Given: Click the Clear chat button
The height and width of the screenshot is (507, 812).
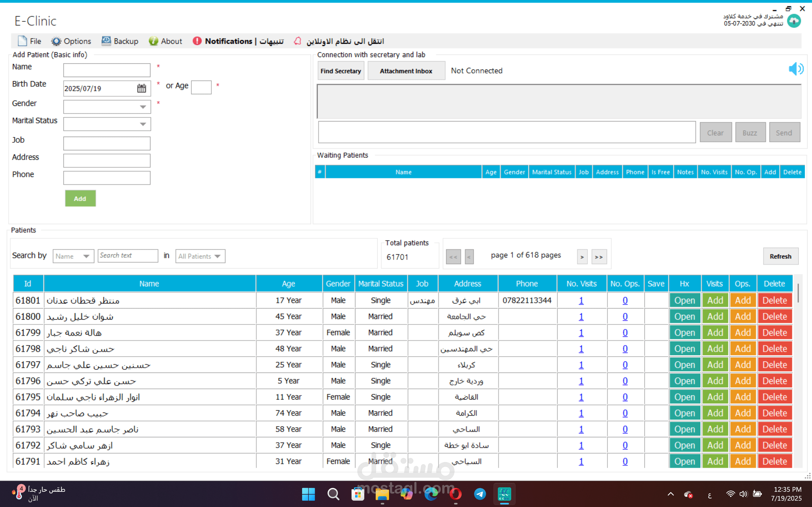Looking at the screenshot, I should coord(715,133).
